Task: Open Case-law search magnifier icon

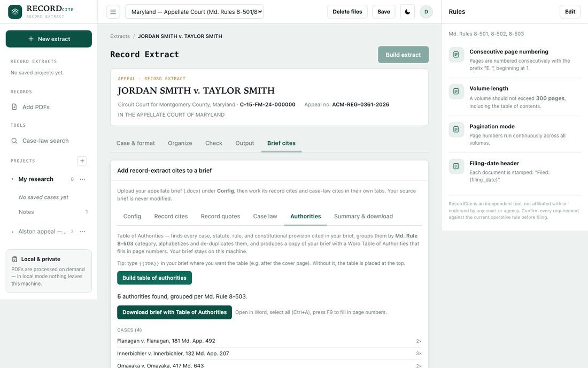Action: pos(14,141)
